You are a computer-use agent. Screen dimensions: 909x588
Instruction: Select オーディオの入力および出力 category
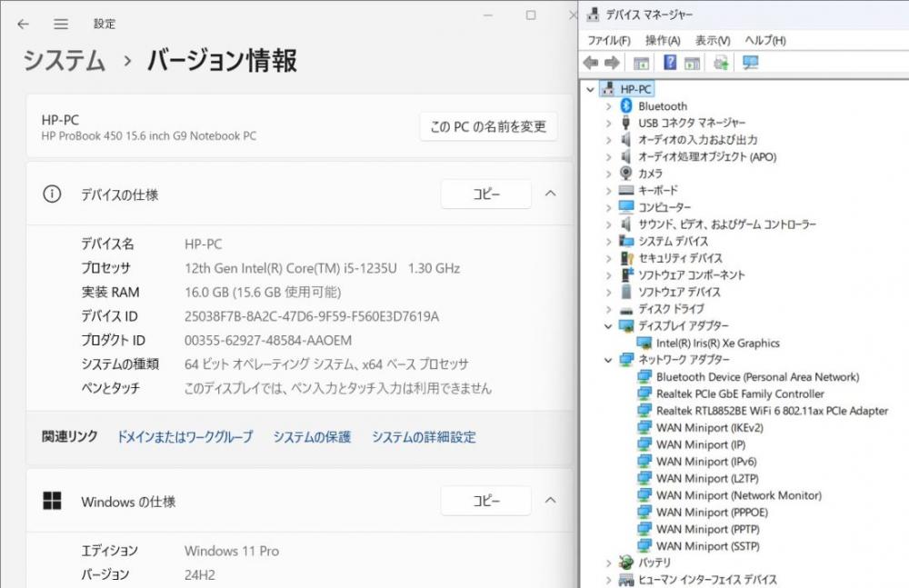pyautogui.click(x=697, y=140)
